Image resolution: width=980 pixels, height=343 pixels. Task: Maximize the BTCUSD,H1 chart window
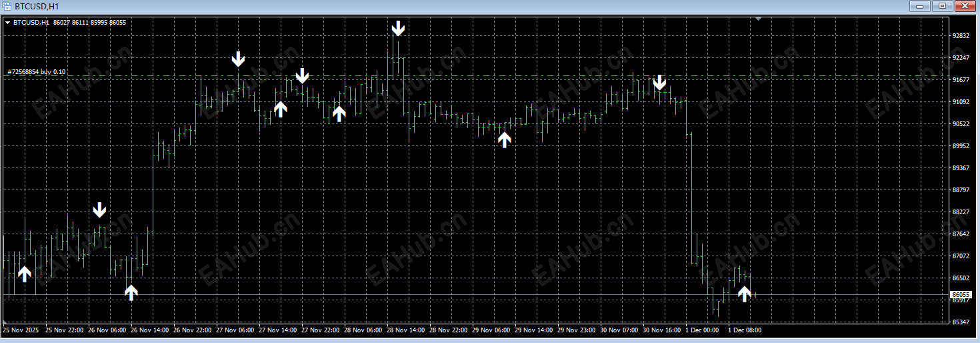coord(943,6)
